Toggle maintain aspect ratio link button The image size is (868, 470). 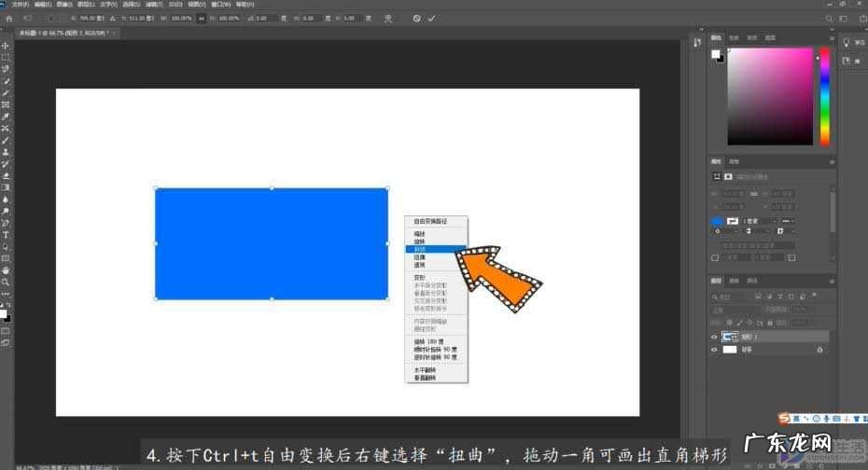[202, 19]
